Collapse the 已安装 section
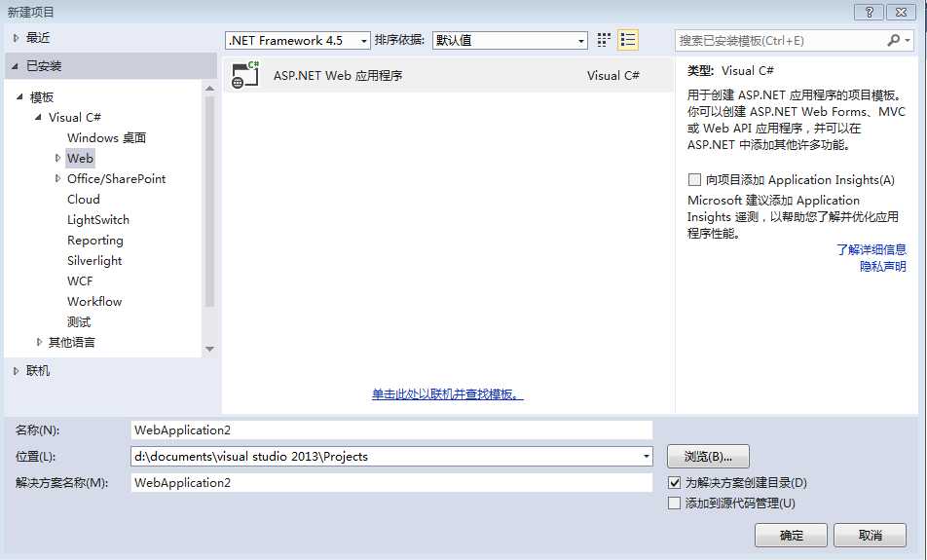 (x=16, y=66)
